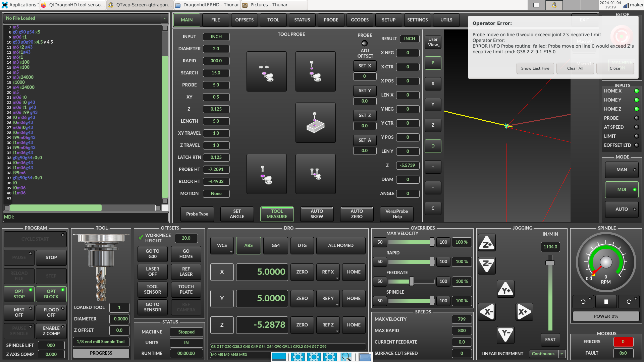This screenshot has height=362, width=644.
Task: Open Probe Type selector
Action: (197, 214)
